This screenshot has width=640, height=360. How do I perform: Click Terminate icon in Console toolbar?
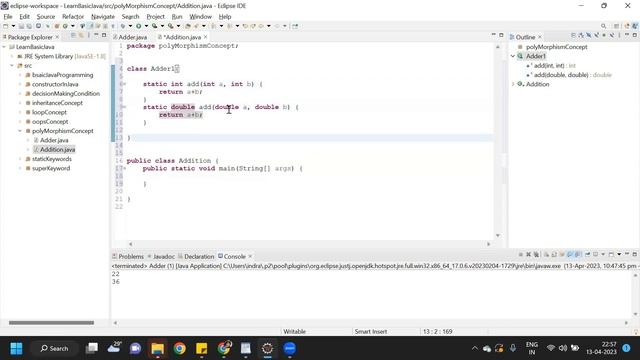pos(521,254)
